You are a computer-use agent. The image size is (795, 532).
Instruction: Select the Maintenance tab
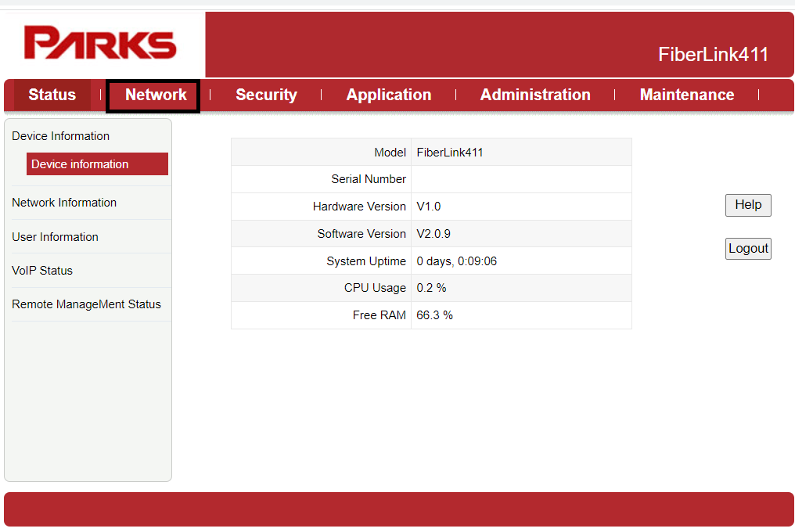click(686, 95)
